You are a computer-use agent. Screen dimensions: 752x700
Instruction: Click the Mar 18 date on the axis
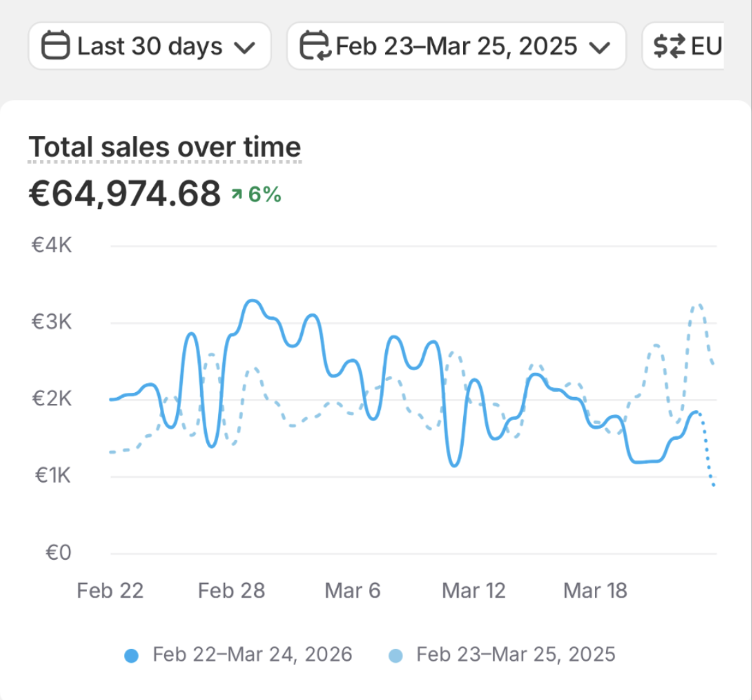point(595,591)
